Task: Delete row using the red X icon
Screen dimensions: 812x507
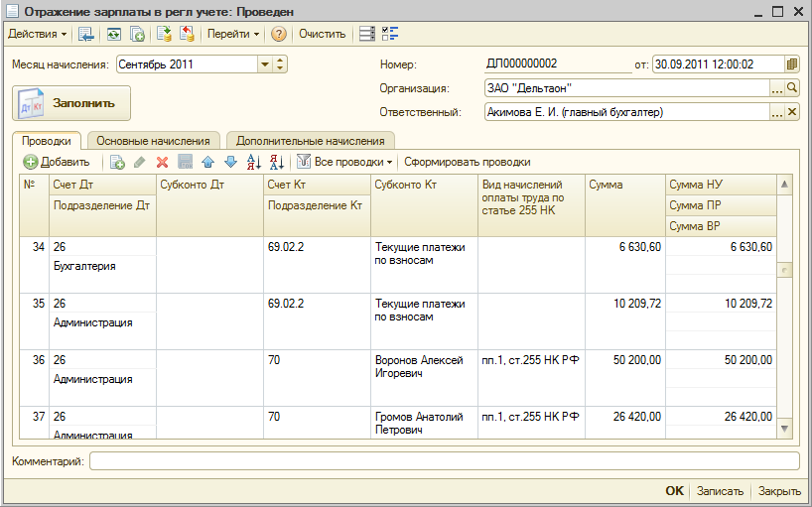Action: (162, 163)
